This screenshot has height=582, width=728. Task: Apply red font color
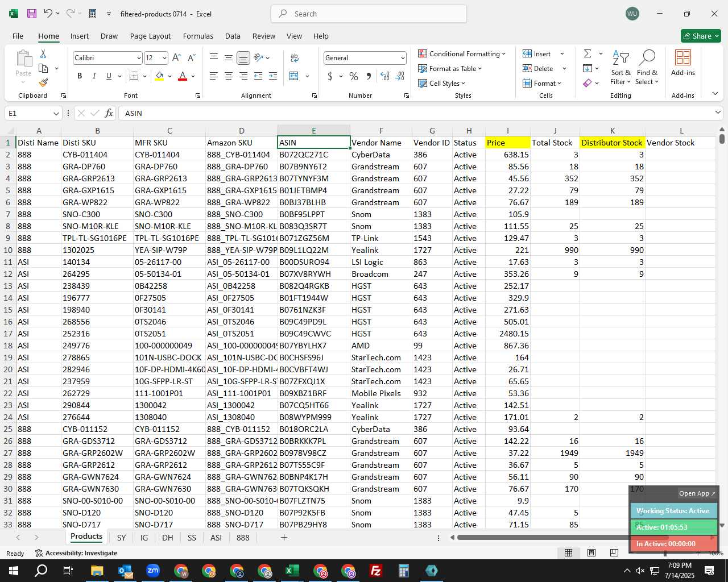(183, 76)
